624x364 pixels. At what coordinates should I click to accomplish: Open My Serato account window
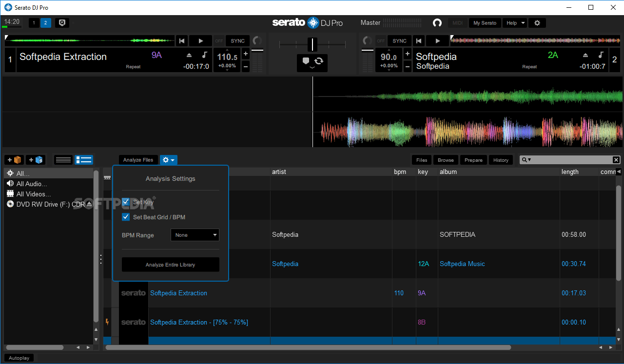[x=485, y=22]
